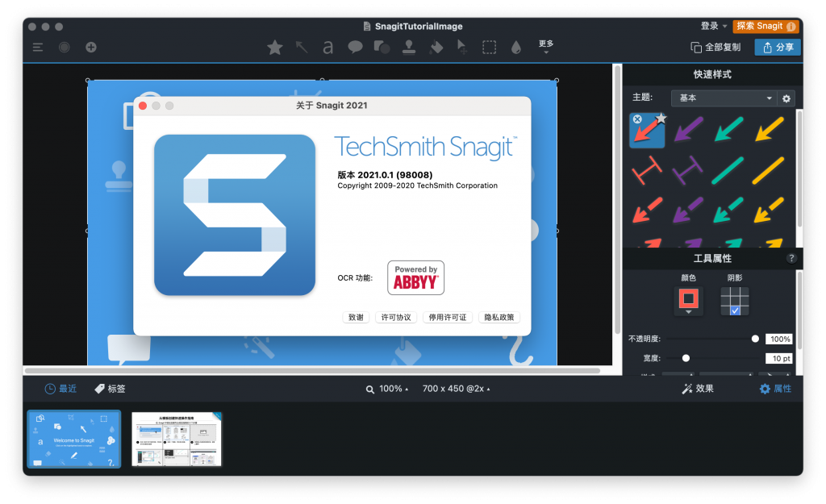This screenshot has width=826, height=504.
Task: Click the 分享 share button
Action: click(x=778, y=48)
